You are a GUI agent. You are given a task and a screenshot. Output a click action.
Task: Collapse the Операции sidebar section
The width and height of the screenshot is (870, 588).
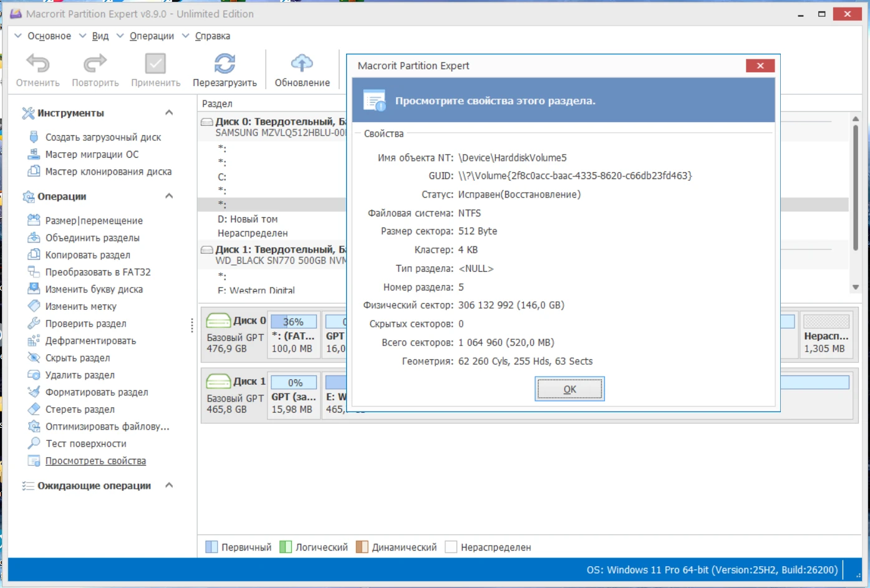tap(169, 196)
